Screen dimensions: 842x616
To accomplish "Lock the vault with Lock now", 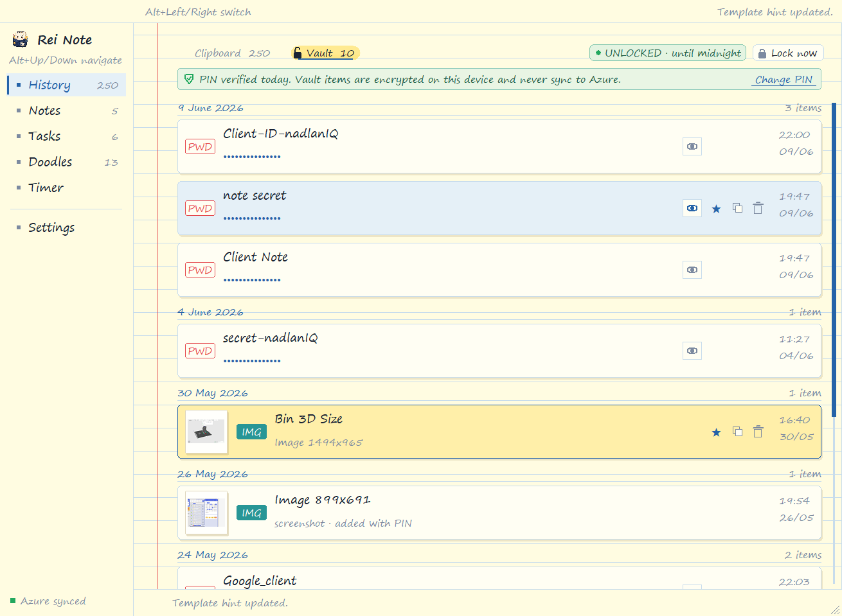I will pyautogui.click(x=787, y=53).
